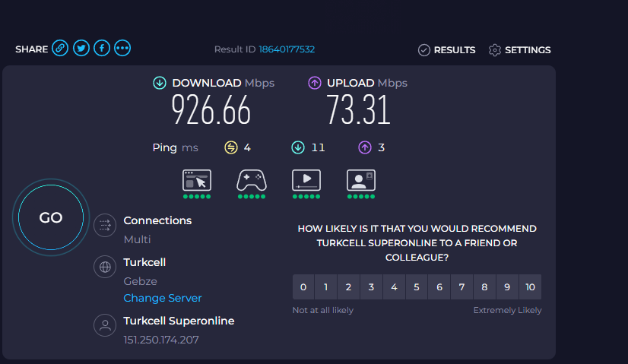This screenshot has width=628, height=364.
Task: Select rating 5 on recommendation scale
Action: [417, 287]
